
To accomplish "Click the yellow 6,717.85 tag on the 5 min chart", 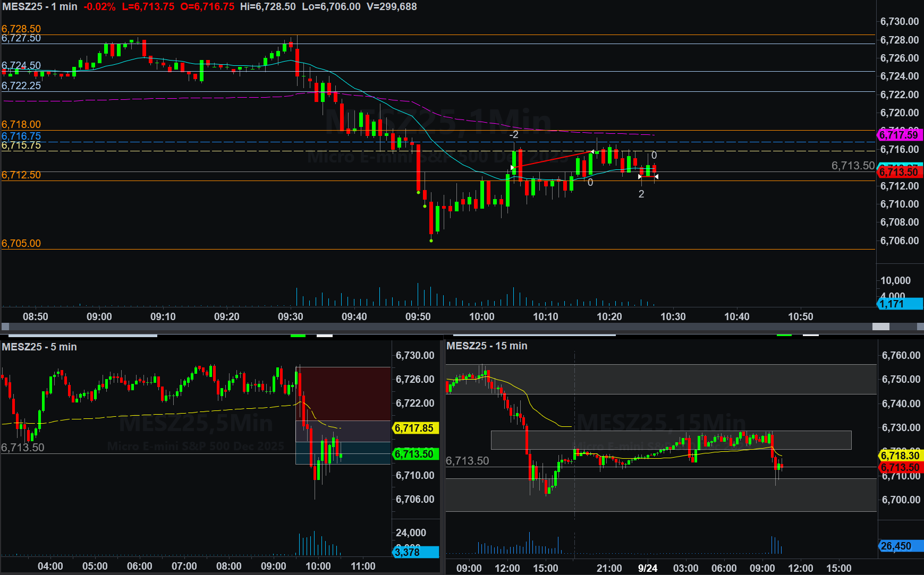I will pos(414,428).
